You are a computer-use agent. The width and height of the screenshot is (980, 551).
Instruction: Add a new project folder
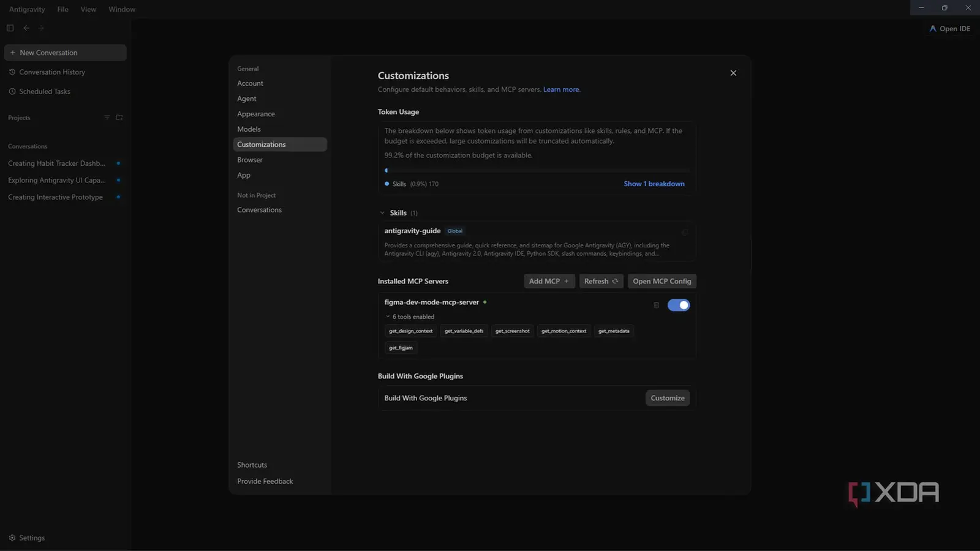click(x=119, y=118)
